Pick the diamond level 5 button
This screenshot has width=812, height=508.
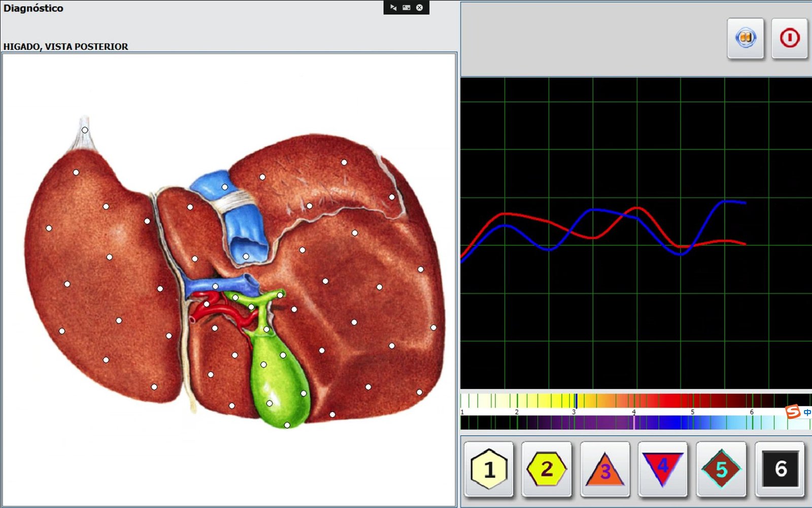[x=721, y=469]
